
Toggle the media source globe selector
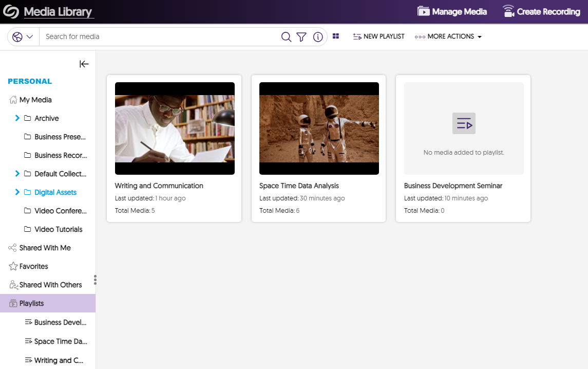[x=23, y=36]
